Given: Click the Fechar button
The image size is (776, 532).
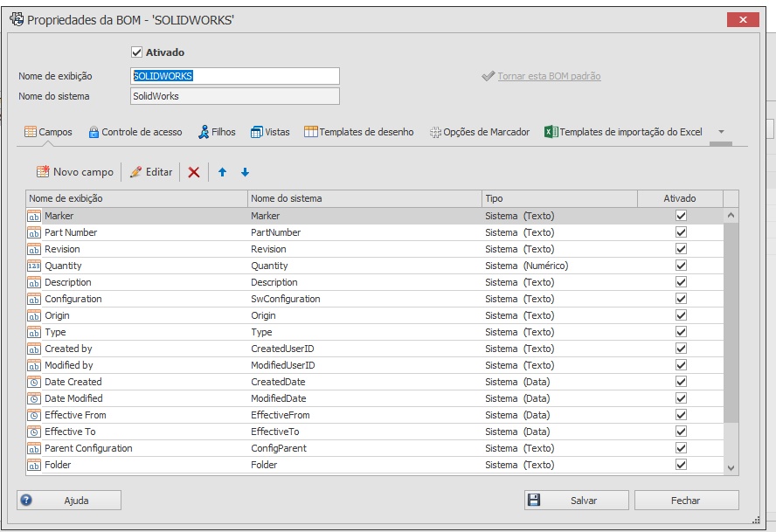Looking at the screenshot, I should pos(686,500).
